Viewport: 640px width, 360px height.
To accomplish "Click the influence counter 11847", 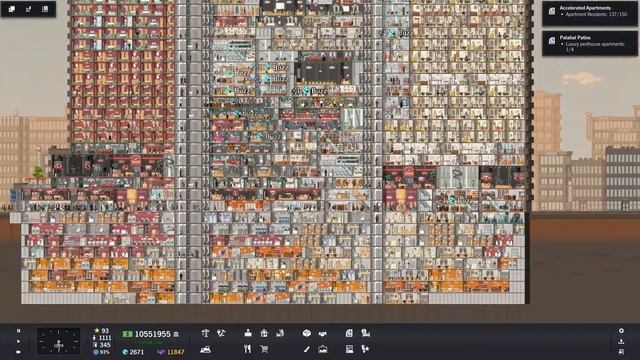I will point(171,352).
